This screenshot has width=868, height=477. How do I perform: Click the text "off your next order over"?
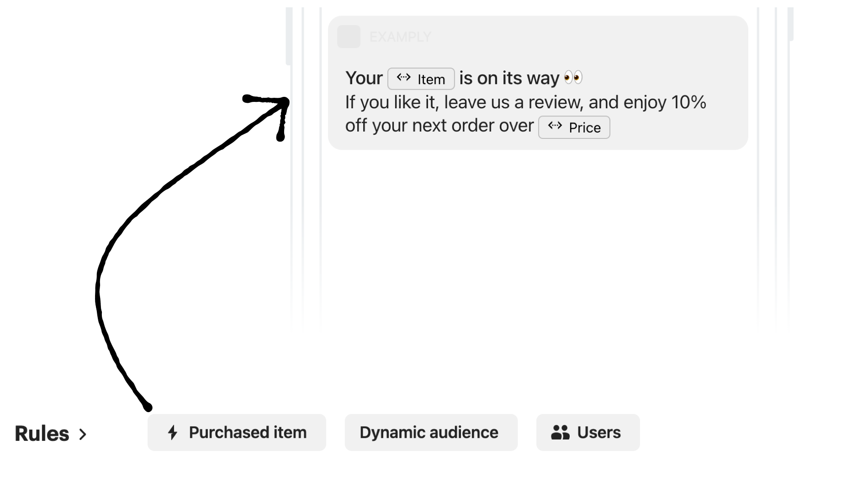pyautogui.click(x=439, y=126)
